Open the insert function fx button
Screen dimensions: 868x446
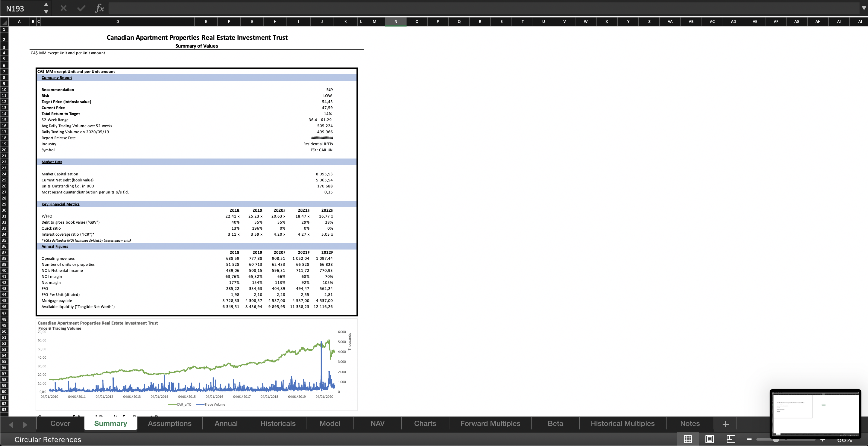(100, 8)
